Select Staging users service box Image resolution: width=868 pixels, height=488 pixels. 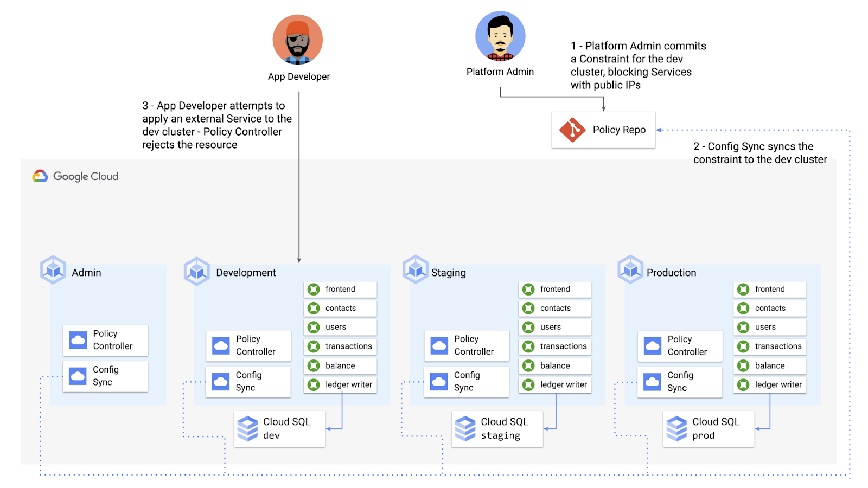tap(555, 328)
